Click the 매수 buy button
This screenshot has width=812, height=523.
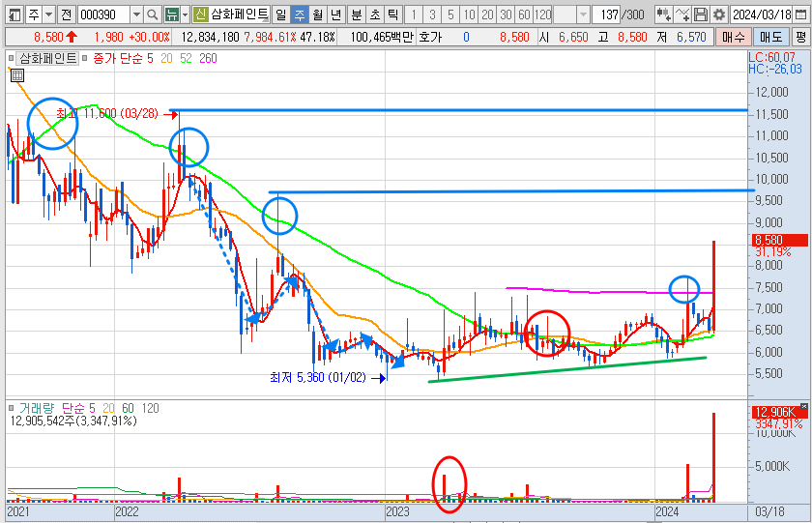733,37
